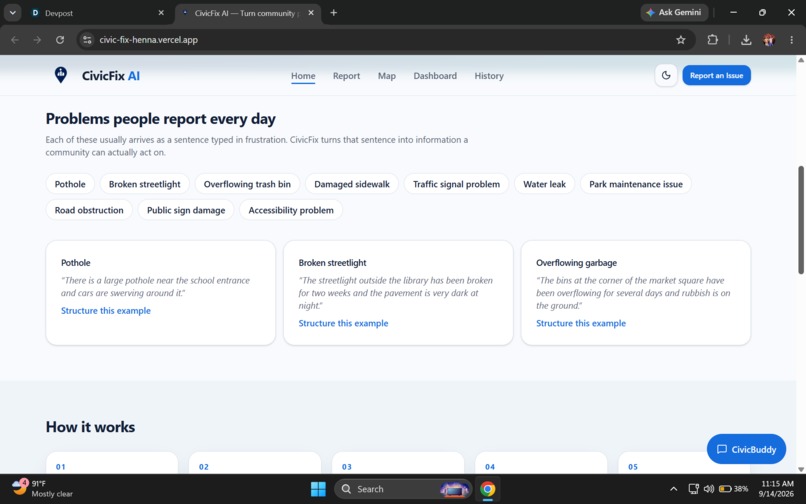The height and width of the screenshot is (504, 806).
Task: Select the Park maintenance issue chip
Action: (635, 184)
